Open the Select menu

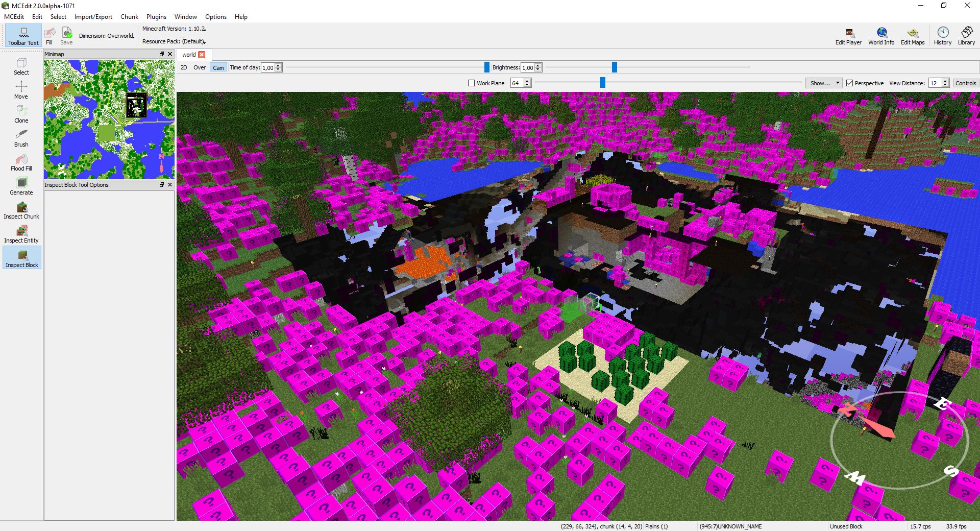[58, 17]
